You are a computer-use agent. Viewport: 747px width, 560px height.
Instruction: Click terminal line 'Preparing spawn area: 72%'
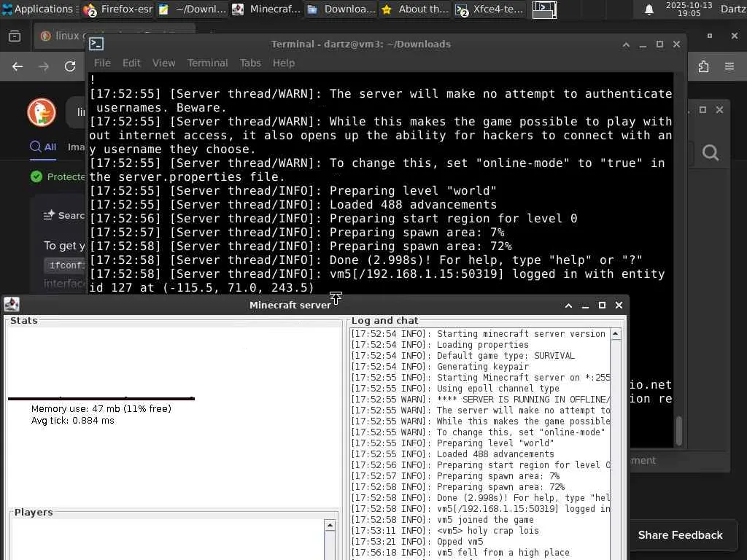(421, 246)
